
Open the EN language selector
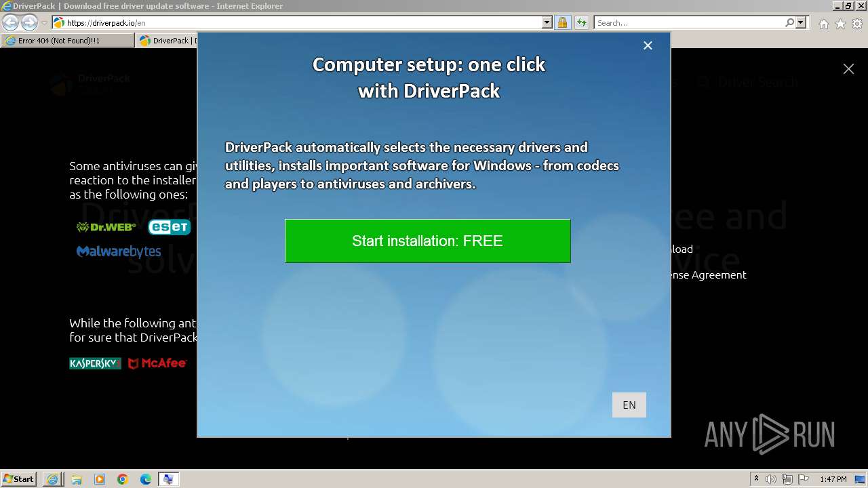[x=629, y=405]
